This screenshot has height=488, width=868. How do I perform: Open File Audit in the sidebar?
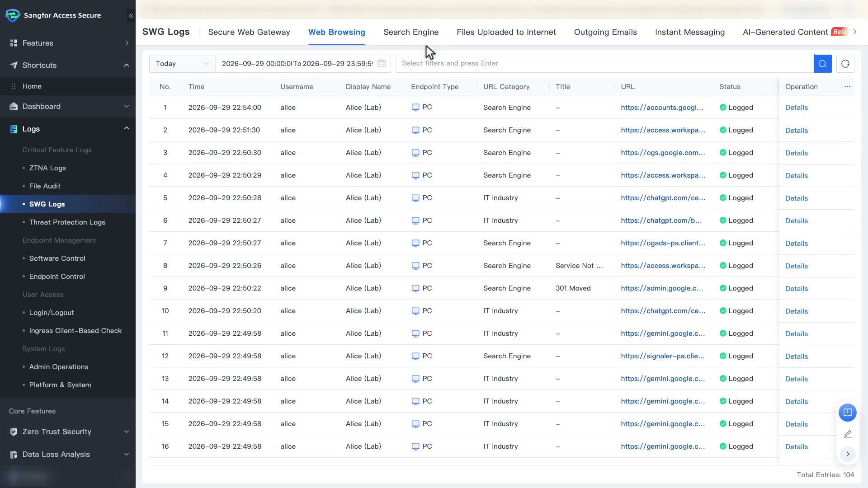45,186
